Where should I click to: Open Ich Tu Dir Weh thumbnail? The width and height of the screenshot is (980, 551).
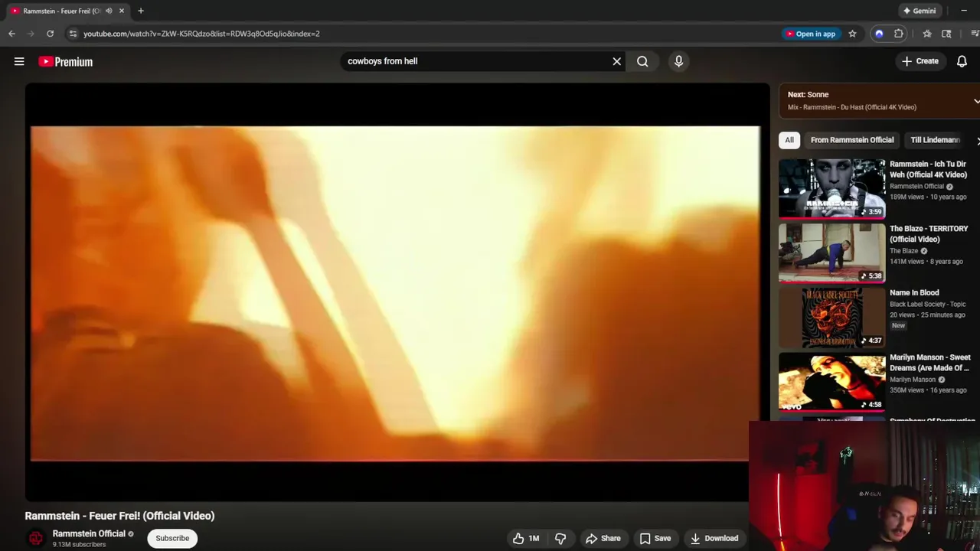click(x=832, y=188)
